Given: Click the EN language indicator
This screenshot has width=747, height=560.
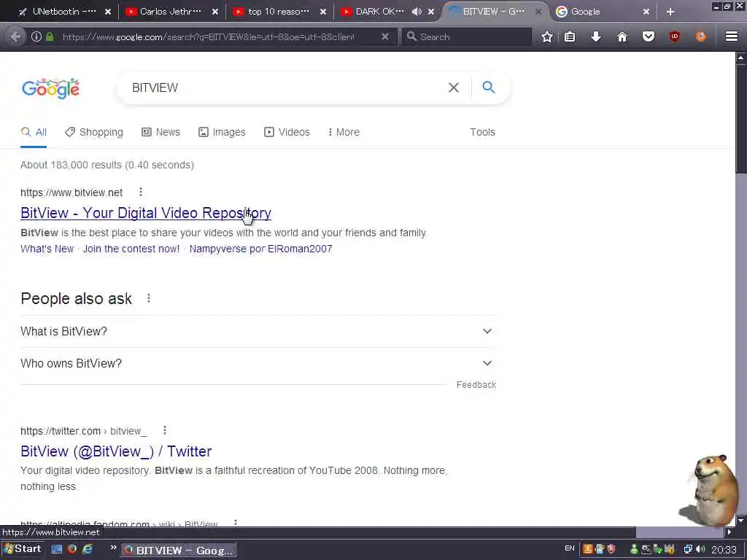Looking at the screenshot, I should pyautogui.click(x=569, y=548).
